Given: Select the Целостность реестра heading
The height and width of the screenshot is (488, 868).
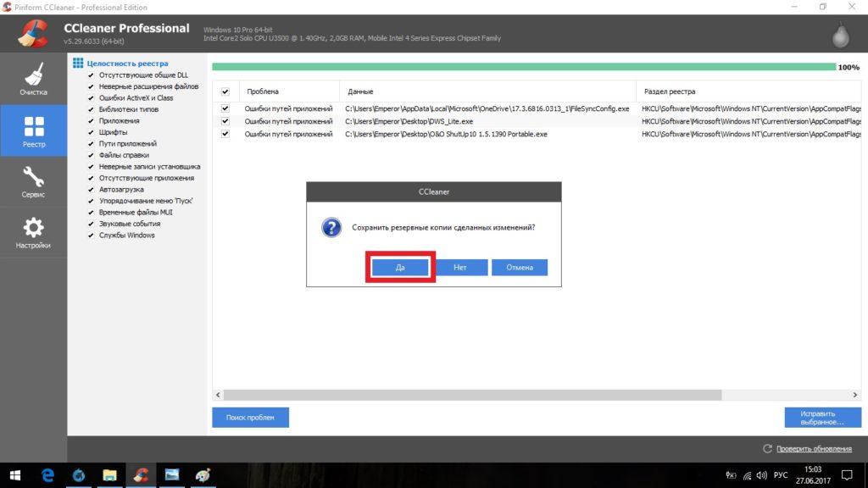Looking at the screenshot, I should tap(127, 63).
